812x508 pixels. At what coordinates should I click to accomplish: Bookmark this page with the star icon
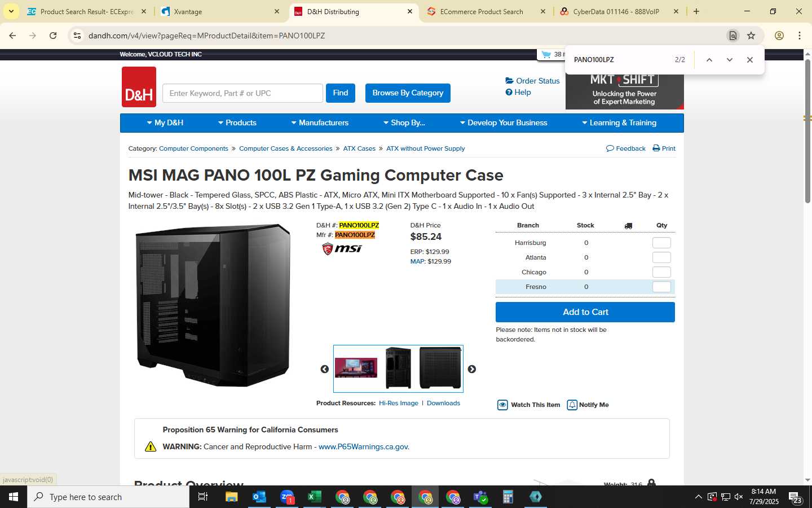751,36
